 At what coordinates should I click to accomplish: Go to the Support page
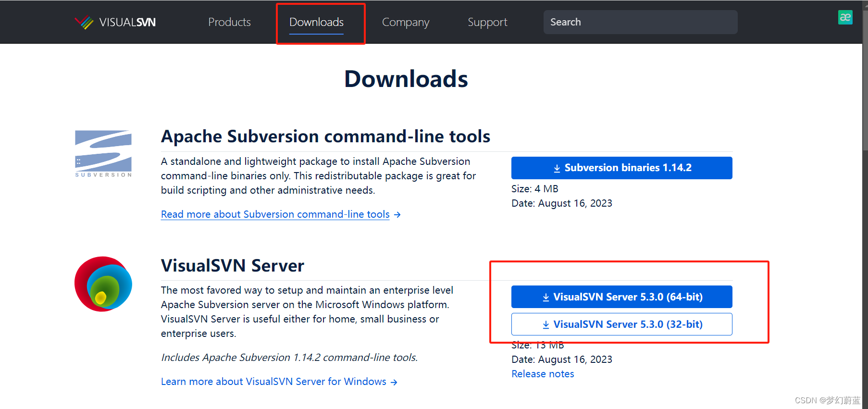point(487,22)
